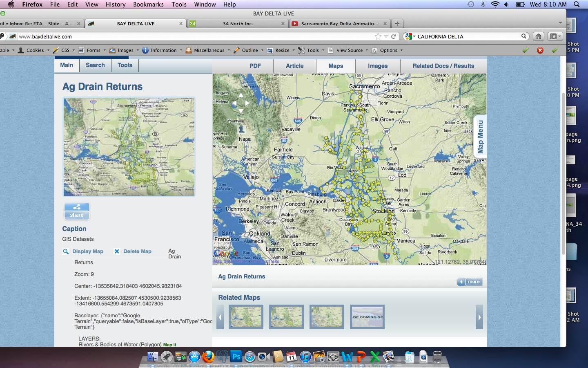The image size is (588, 368).
Task: Open System Preferences from the Dock
Action: [x=333, y=357]
